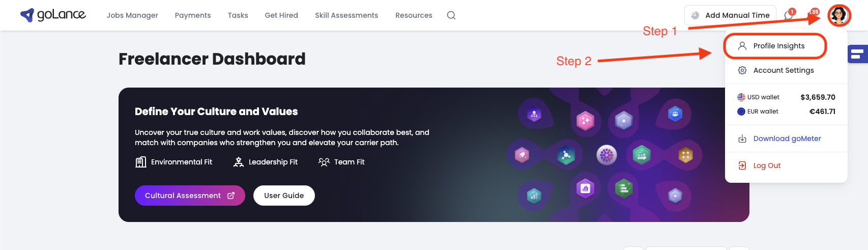This screenshot has height=250, width=868.
Task: Open the search magnifier icon
Action: (451, 15)
